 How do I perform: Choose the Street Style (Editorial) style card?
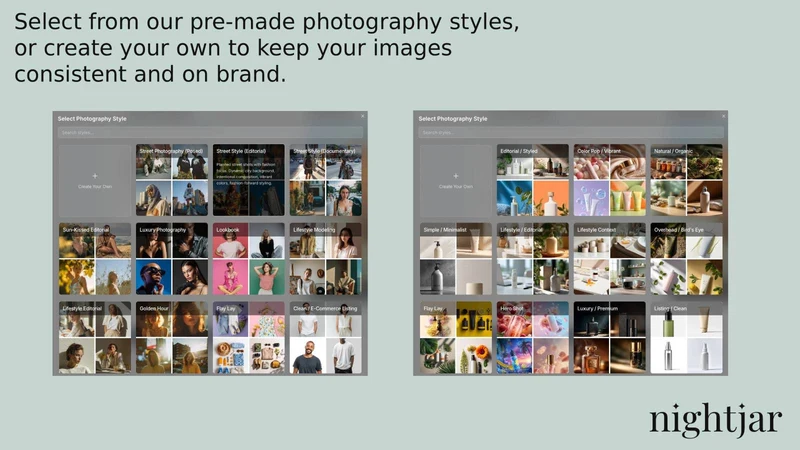click(x=248, y=180)
